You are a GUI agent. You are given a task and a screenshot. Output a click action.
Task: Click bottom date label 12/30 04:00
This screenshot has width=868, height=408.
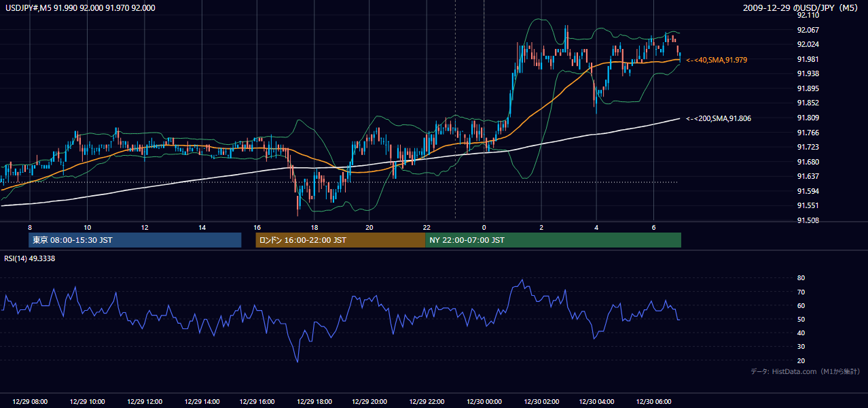pos(596,402)
